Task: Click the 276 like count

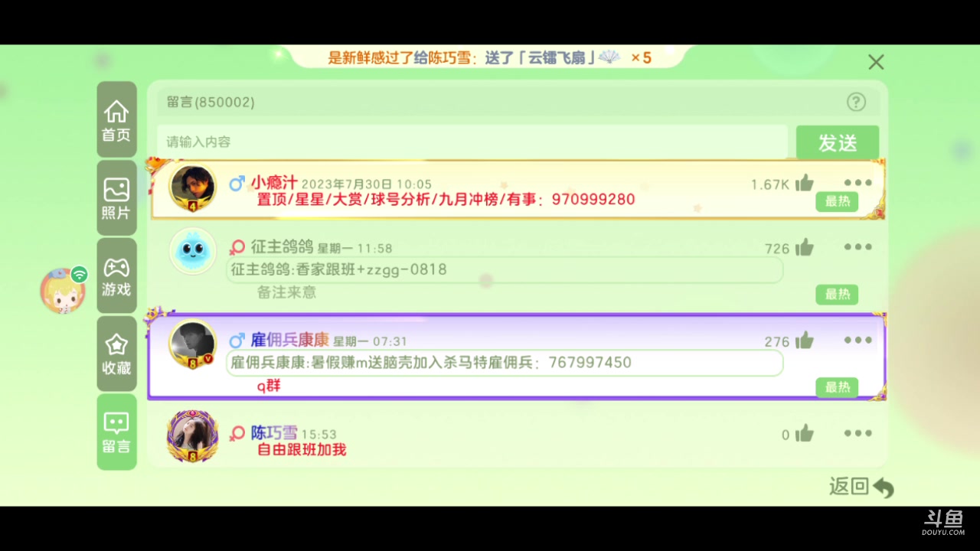Action: coord(777,342)
